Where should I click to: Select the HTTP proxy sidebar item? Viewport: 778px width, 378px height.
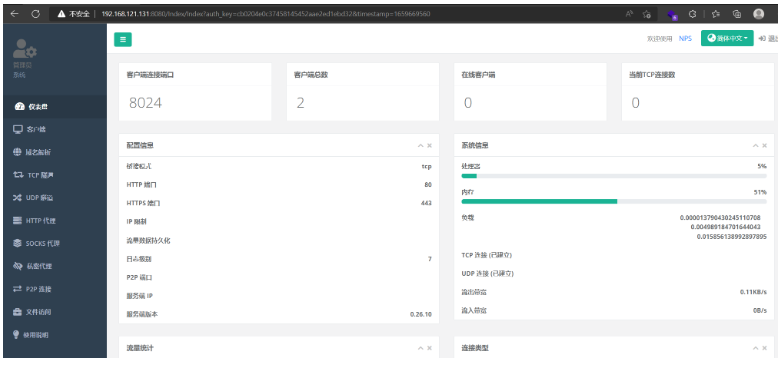[x=55, y=221]
